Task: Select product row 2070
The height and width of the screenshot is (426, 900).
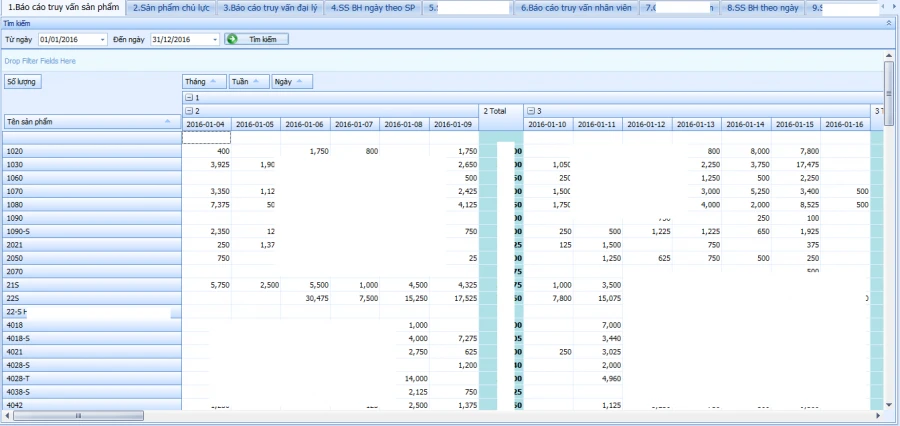Action: pos(92,272)
